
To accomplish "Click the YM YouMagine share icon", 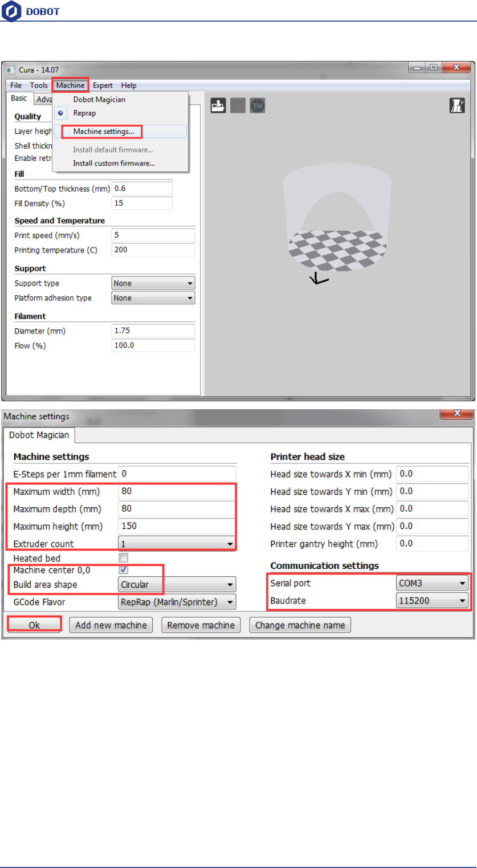I will [x=257, y=105].
